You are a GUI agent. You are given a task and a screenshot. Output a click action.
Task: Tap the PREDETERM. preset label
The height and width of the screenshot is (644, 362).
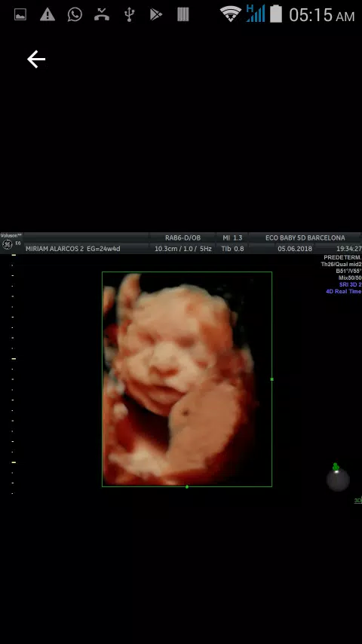(342, 257)
